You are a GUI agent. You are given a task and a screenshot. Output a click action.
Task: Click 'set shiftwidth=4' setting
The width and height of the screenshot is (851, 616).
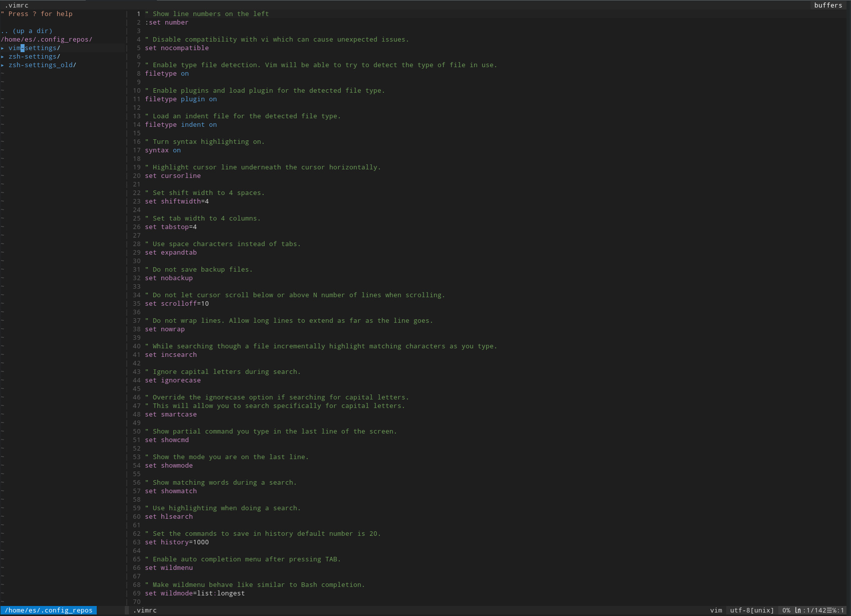tap(177, 201)
